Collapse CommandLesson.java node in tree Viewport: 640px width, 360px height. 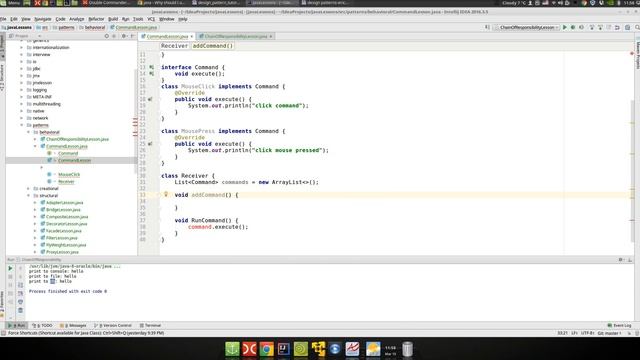[x=35, y=146]
